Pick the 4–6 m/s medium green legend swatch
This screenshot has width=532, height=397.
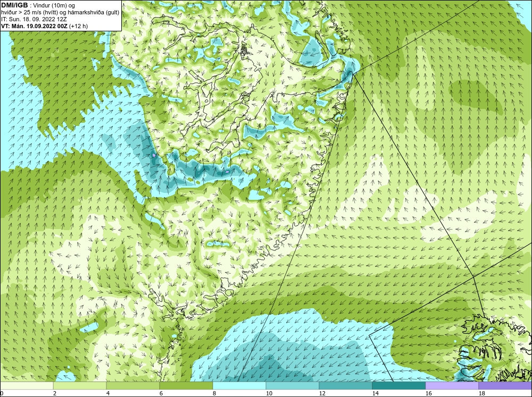pos(133,386)
